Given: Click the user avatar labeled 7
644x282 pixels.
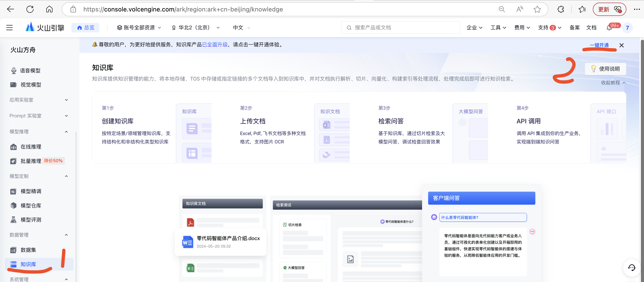Looking at the screenshot, I should (627, 28).
